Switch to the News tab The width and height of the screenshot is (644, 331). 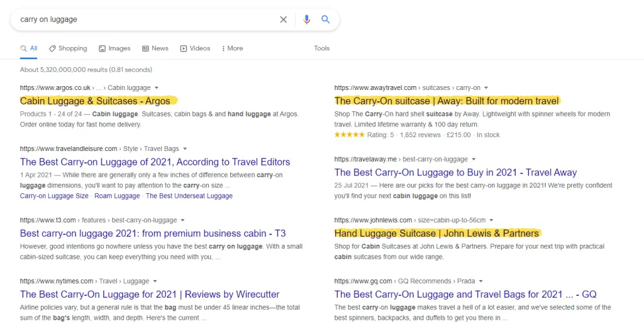coord(155,48)
